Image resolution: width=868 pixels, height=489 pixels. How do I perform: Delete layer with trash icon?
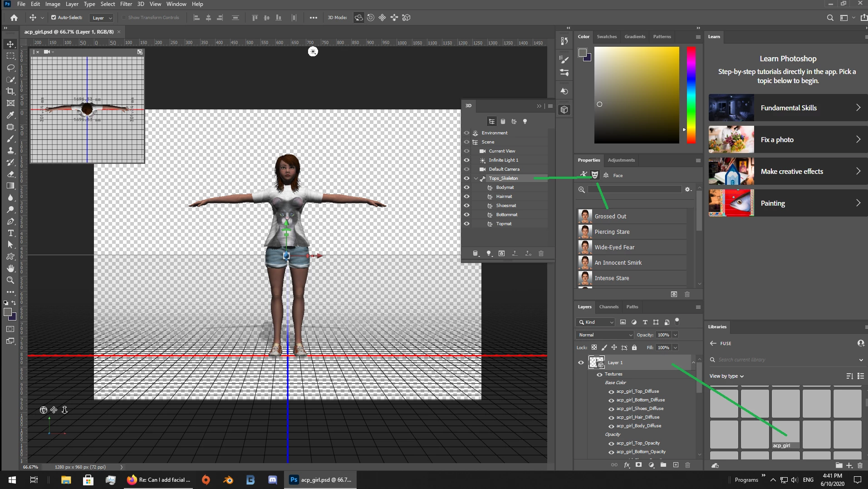pos(687,465)
